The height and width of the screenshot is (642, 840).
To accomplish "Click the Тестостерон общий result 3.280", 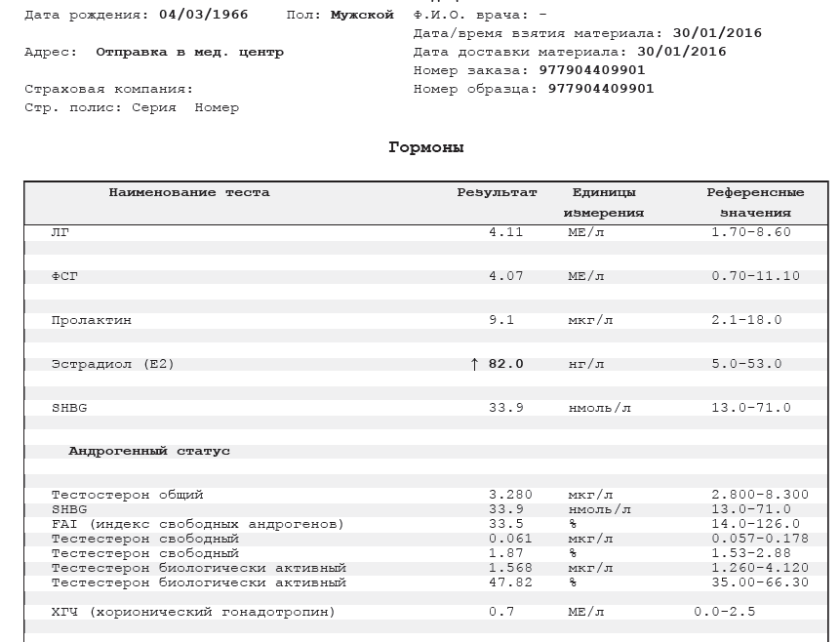I will [x=510, y=496].
